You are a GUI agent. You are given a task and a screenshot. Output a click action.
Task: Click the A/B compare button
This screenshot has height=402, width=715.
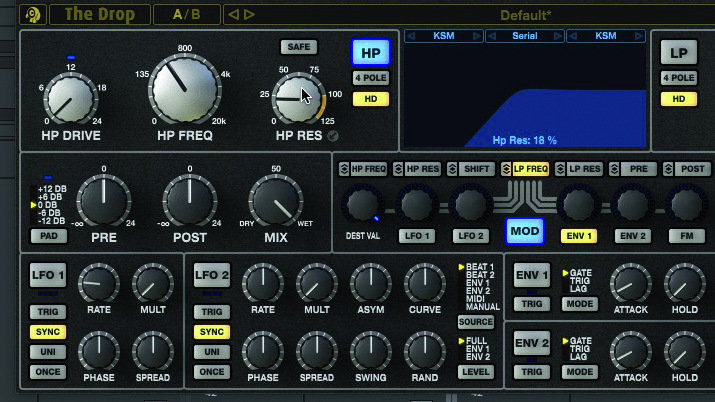pos(187,15)
